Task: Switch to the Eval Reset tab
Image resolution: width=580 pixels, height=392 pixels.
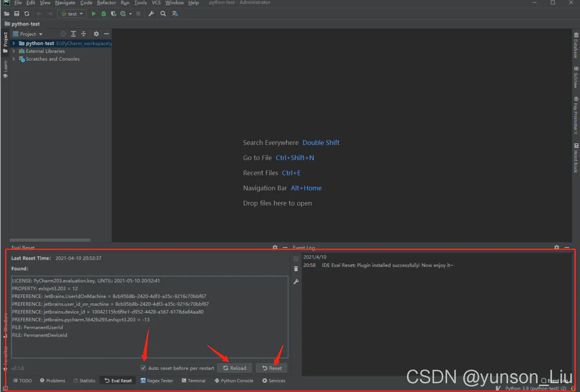Action: point(118,381)
